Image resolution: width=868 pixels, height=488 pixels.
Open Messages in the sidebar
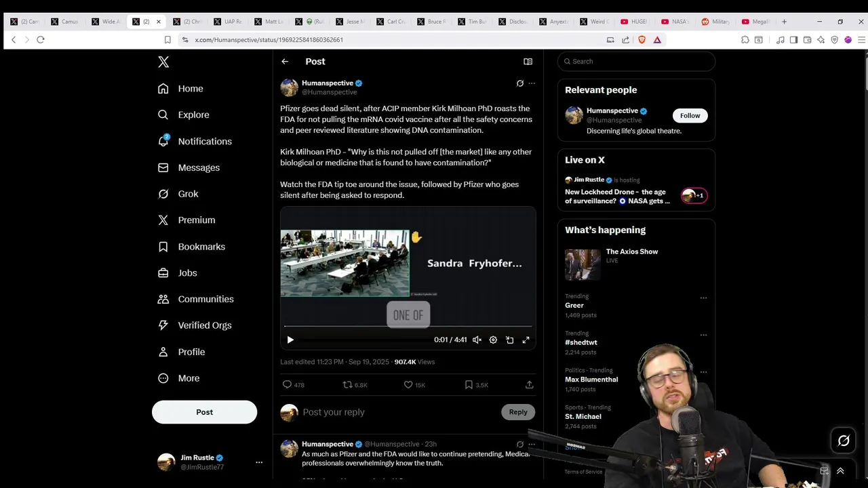(189, 167)
